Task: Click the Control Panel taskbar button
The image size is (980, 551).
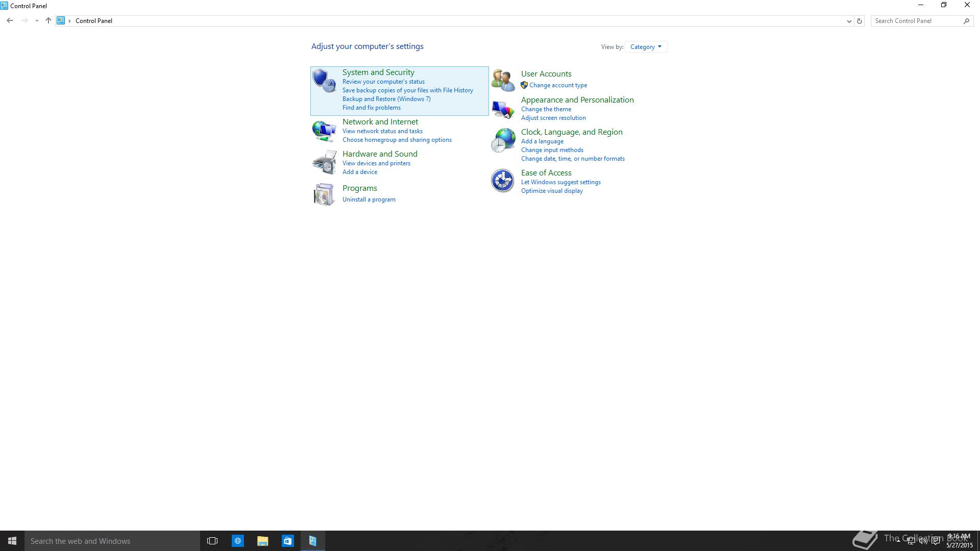Action: [313, 541]
